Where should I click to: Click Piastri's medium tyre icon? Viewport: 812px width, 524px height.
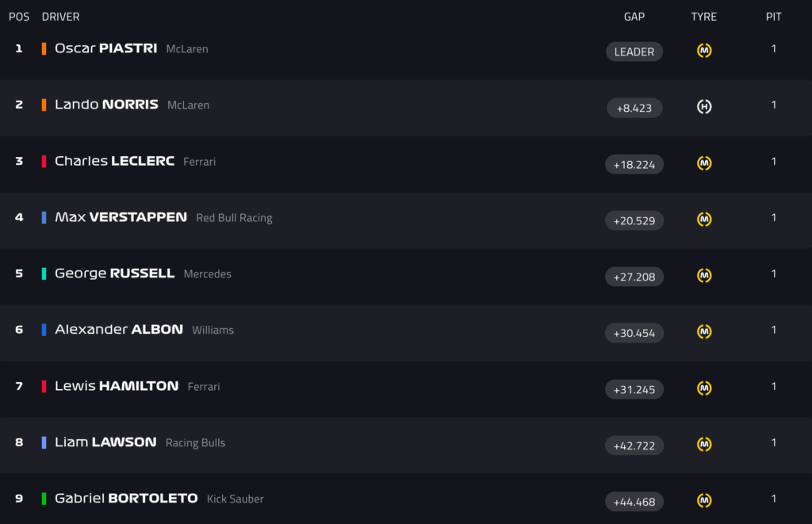coord(704,51)
